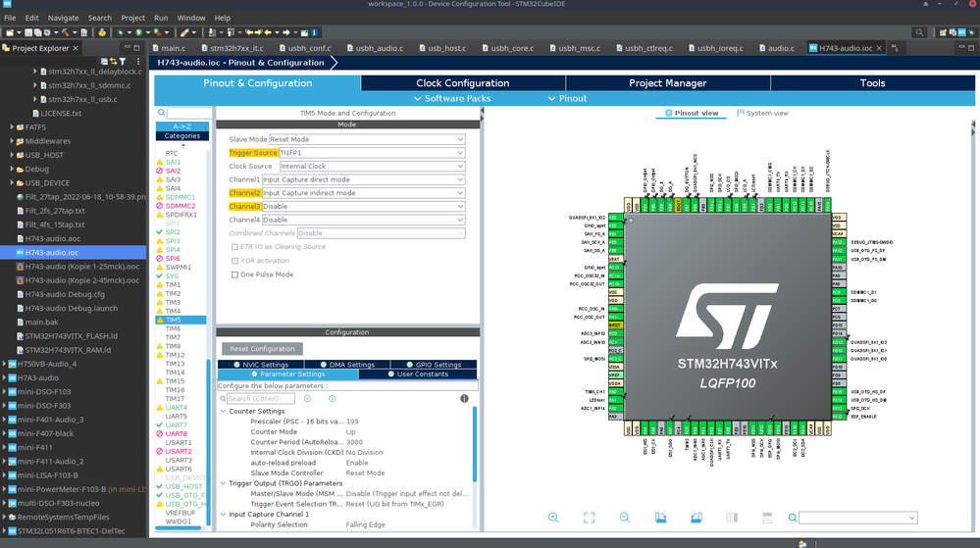Open toolbar search magnifier at top right
This screenshot has width=980, height=548.
coord(919,32)
